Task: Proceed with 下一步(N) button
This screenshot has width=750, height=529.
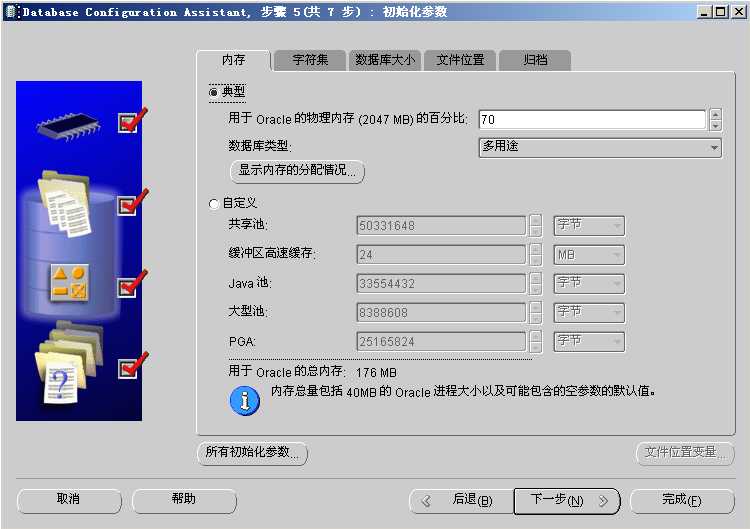Action: click(x=567, y=501)
